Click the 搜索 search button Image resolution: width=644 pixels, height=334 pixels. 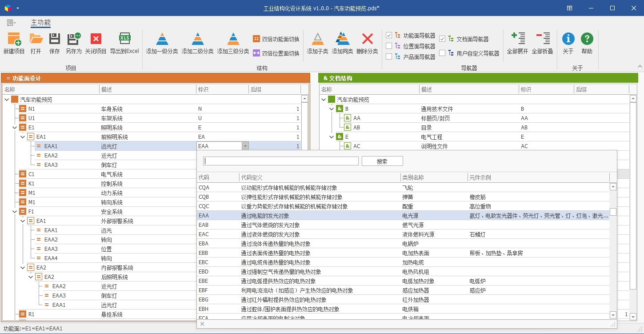[x=382, y=161]
